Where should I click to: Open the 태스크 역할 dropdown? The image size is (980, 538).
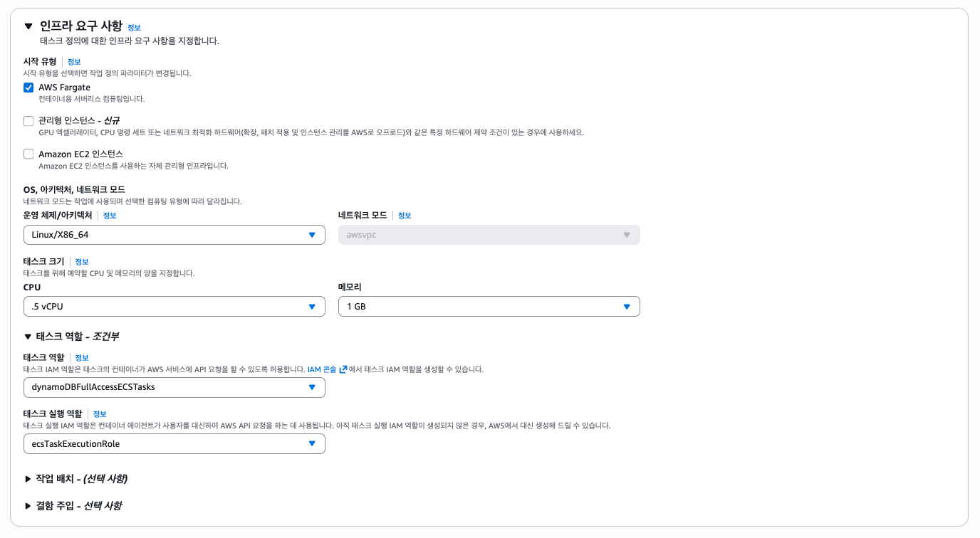[x=174, y=388]
